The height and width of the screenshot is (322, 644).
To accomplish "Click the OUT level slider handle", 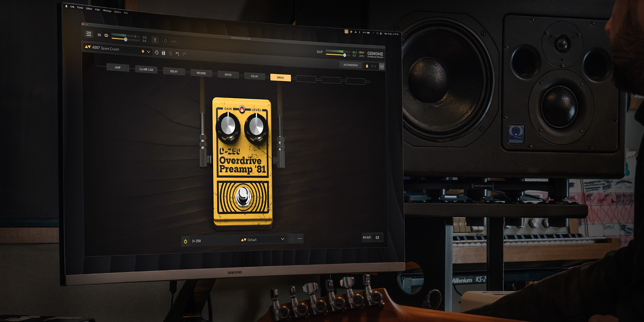I will click(344, 55).
